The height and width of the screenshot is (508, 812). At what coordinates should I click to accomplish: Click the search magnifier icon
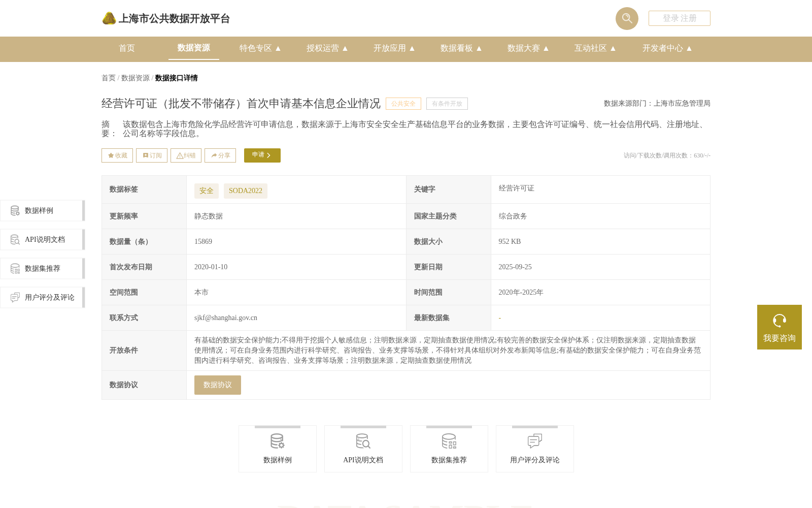coord(627,18)
